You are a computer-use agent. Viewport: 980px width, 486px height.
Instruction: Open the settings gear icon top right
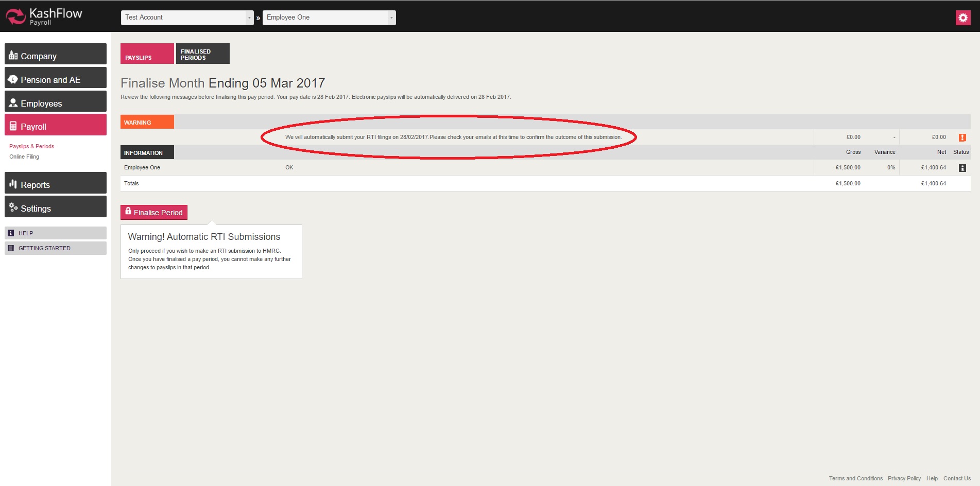pyautogui.click(x=962, y=18)
